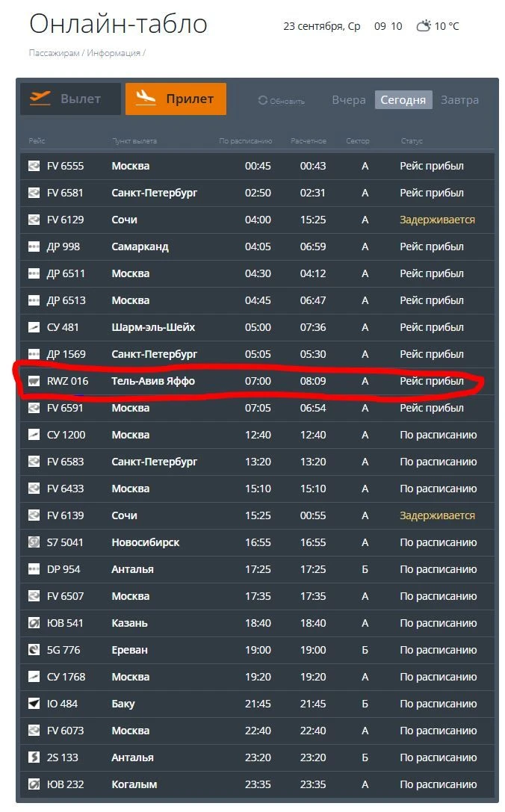
Task: Click the delayed FV 6129 Сочи row status
Action: (x=437, y=220)
